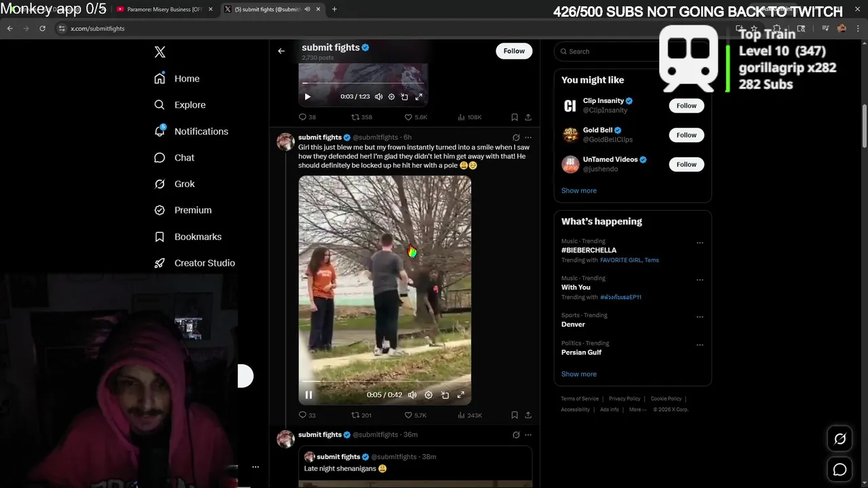Open more options for Persian Gulf trend
868x488 pixels.
point(700,345)
